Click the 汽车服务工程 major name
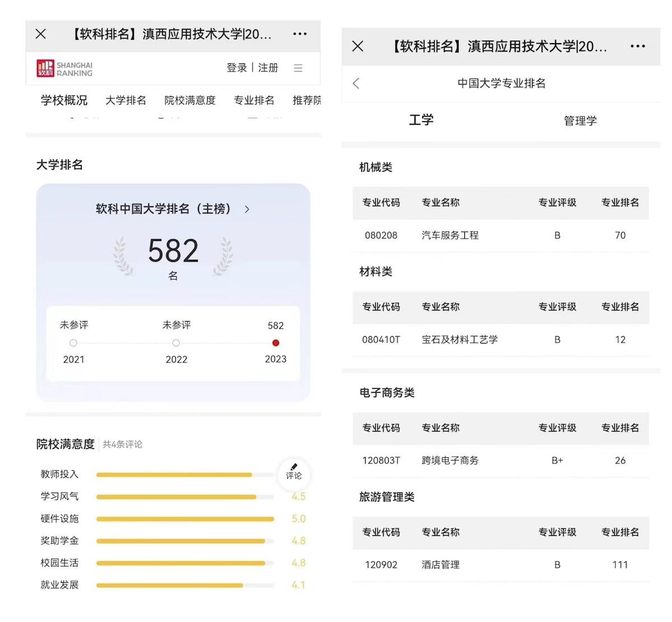This screenshot has height=622, width=672. pyautogui.click(x=450, y=235)
